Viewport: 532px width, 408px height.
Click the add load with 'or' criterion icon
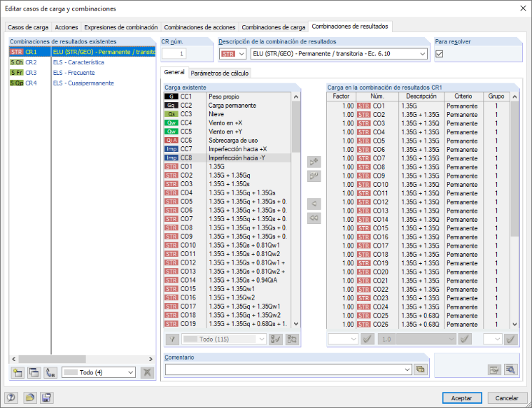[x=314, y=176]
